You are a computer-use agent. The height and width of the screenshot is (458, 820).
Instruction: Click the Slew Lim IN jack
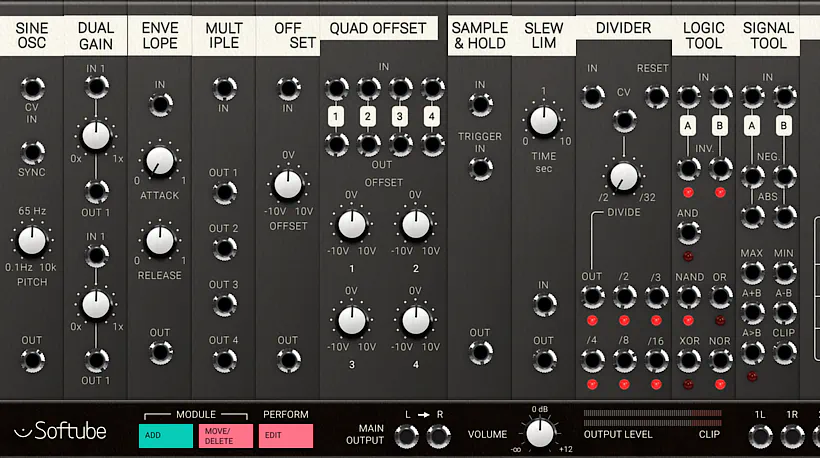(x=544, y=304)
